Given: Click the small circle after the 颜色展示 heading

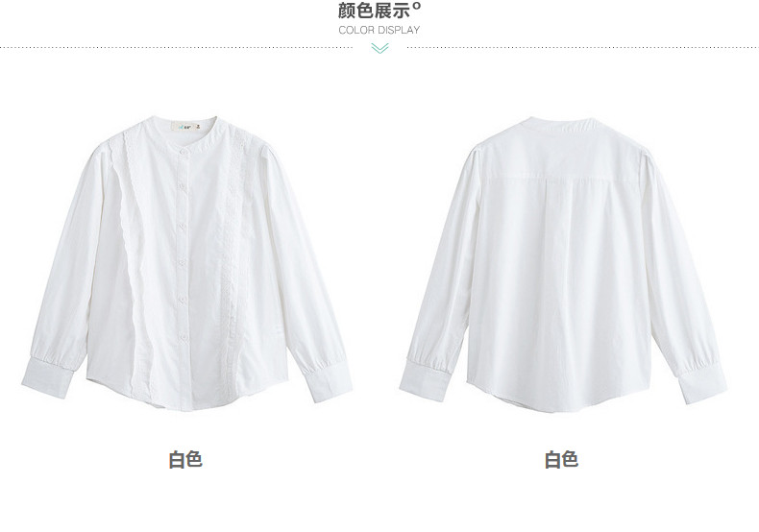Looking at the screenshot, I should 418,7.
